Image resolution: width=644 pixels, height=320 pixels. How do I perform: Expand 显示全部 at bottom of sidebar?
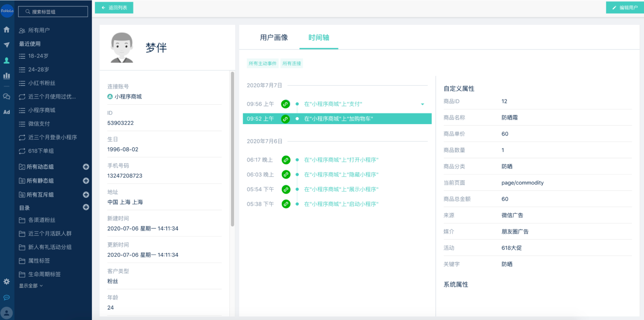[x=31, y=286]
